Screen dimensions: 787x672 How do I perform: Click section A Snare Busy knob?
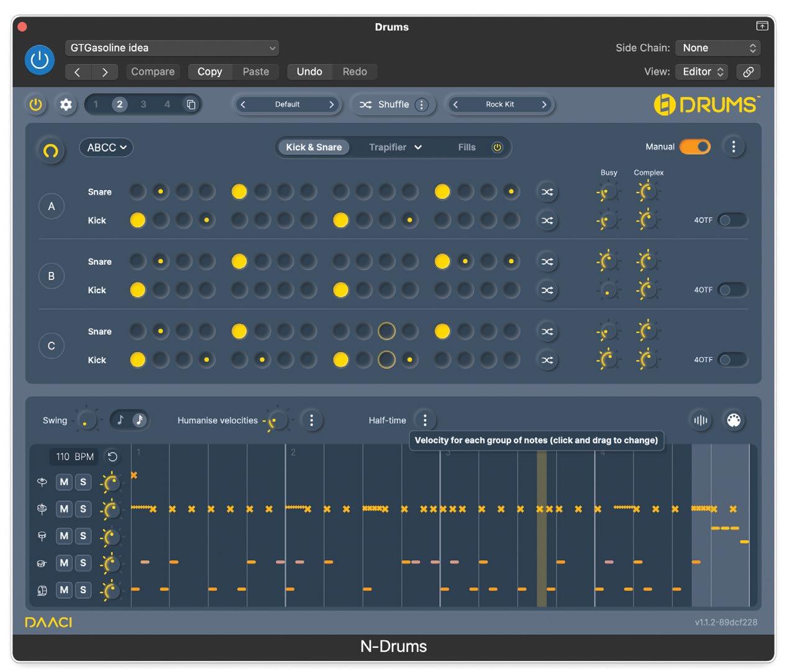click(x=608, y=192)
